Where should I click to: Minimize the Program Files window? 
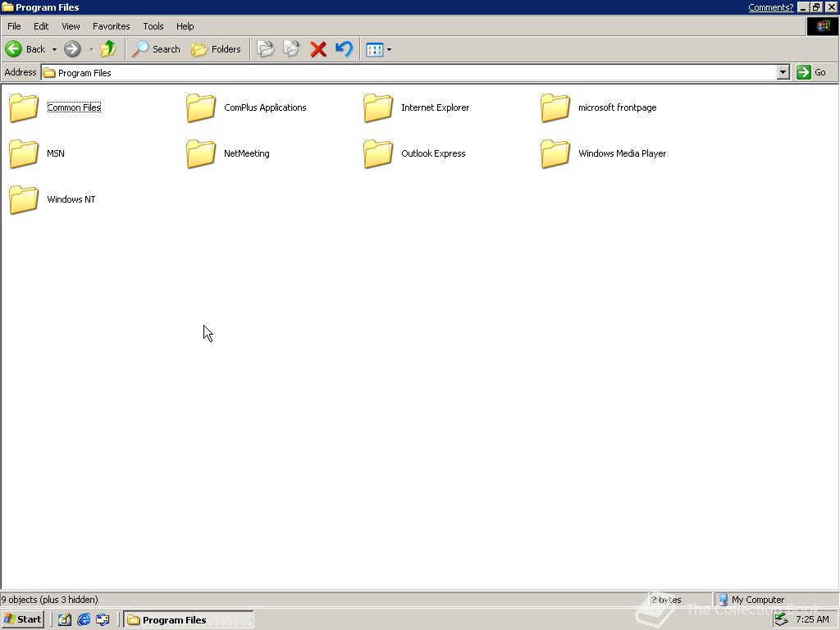[803, 7]
